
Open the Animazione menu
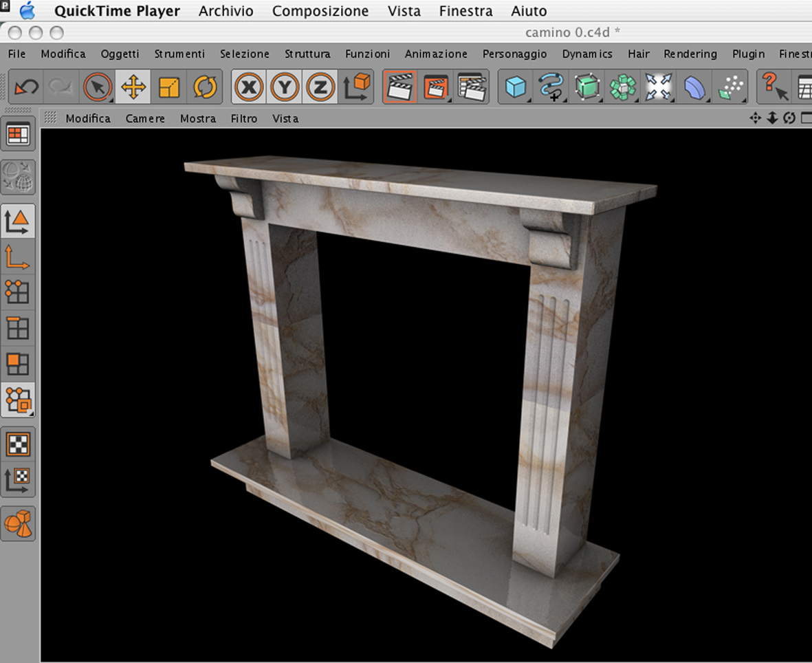pos(436,54)
